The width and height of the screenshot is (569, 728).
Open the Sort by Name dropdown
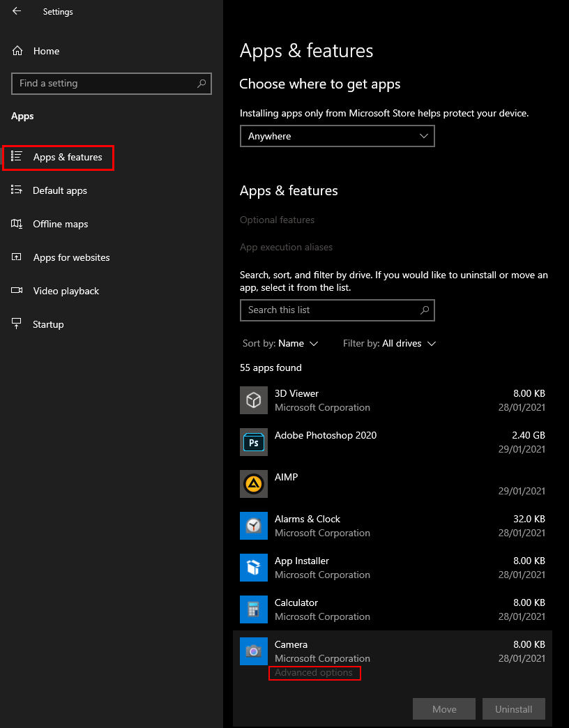point(280,344)
